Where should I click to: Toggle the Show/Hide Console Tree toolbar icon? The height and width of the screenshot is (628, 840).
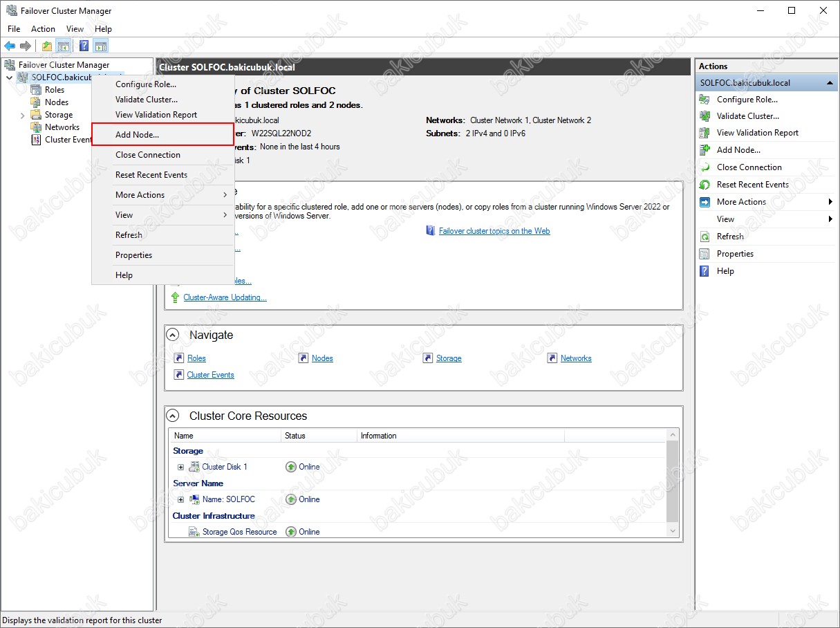[64, 46]
